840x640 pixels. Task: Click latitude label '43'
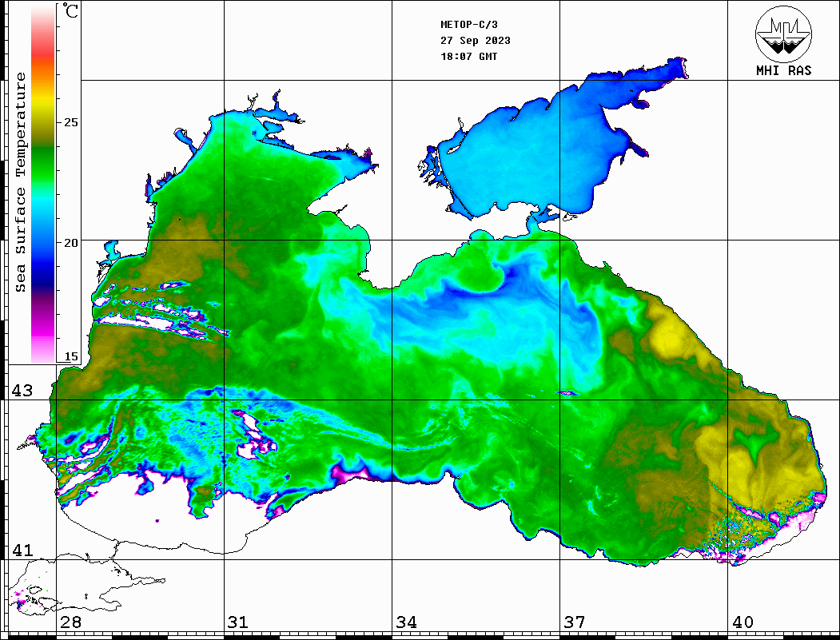[x=22, y=391]
